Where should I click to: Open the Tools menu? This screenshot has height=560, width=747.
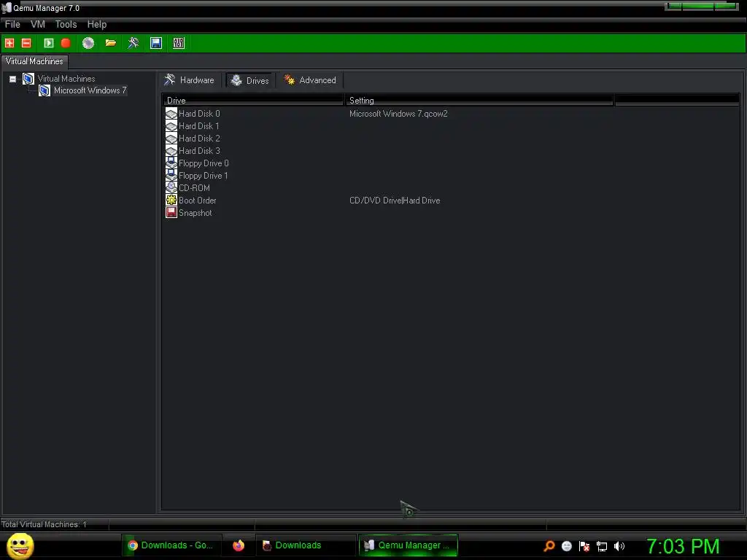pyautogui.click(x=66, y=24)
